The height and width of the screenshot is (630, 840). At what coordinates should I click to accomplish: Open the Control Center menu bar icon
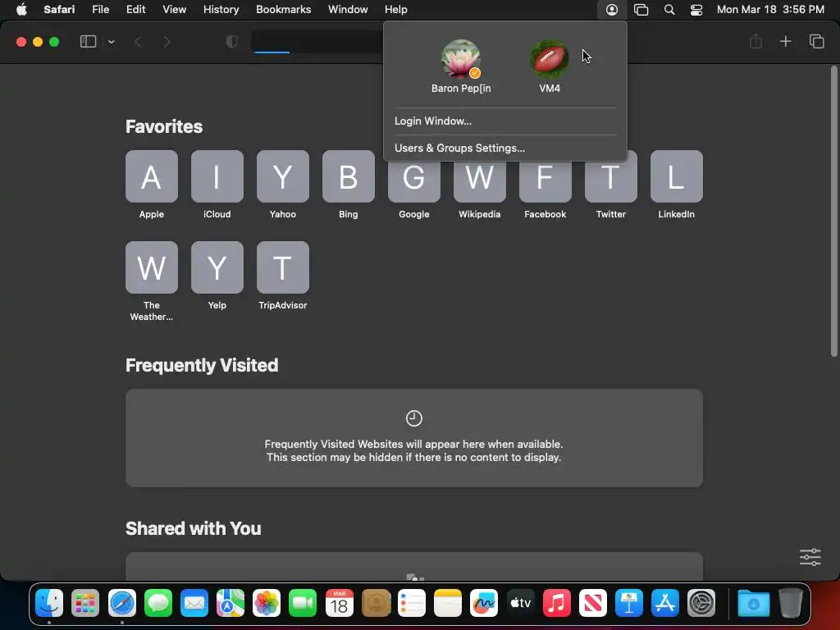pyautogui.click(x=696, y=10)
